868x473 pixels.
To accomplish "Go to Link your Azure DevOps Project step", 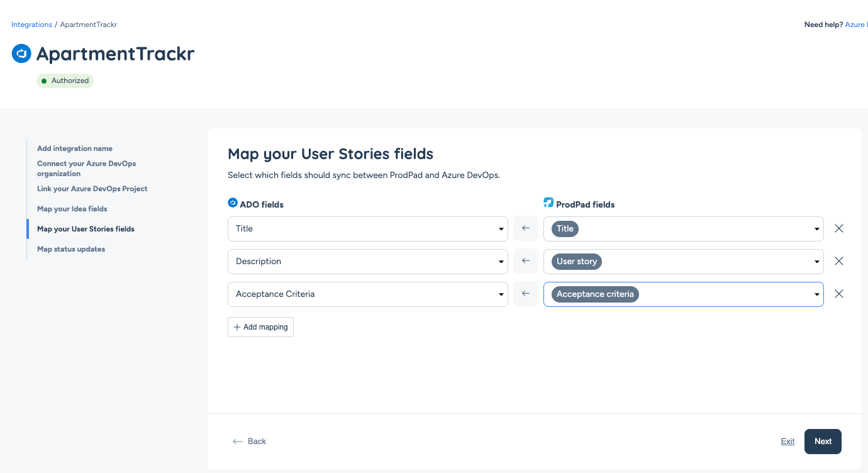I will point(92,189).
